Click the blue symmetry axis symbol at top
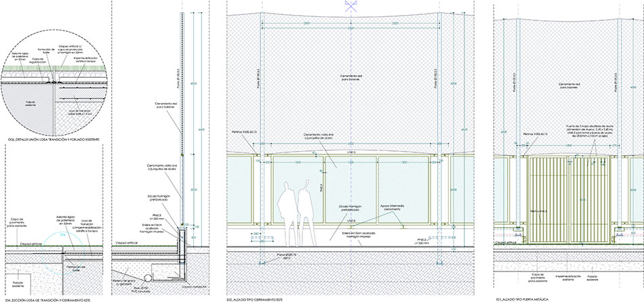644x302 pixels. tap(350, 6)
